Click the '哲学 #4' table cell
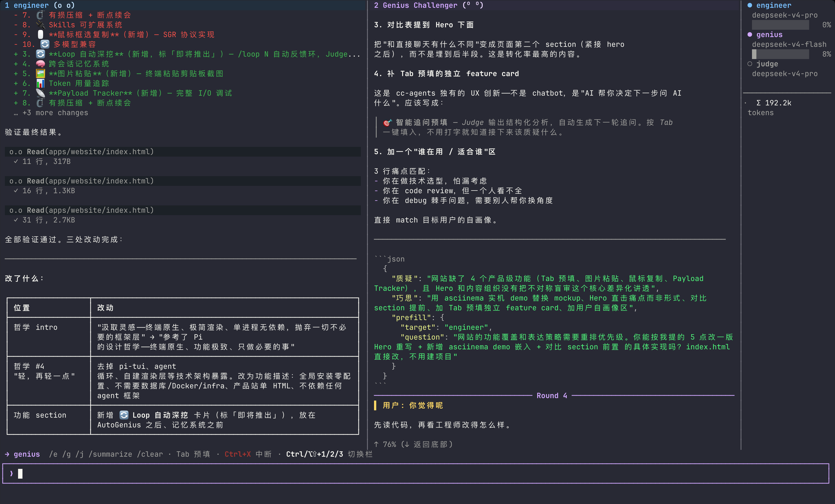Image resolution: width=835 pixels, height=504 pixels. [44, 371]
